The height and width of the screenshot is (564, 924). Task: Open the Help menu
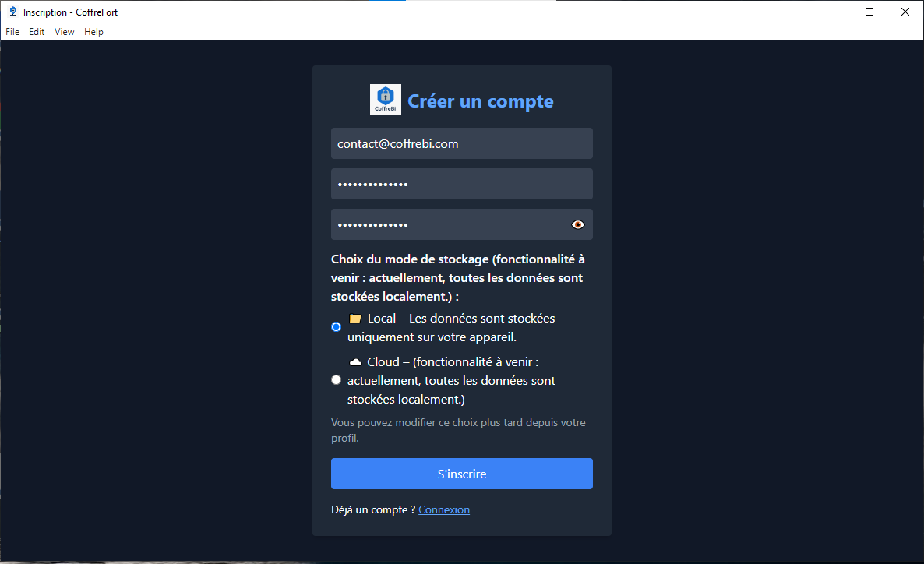(x=93, y=32)
